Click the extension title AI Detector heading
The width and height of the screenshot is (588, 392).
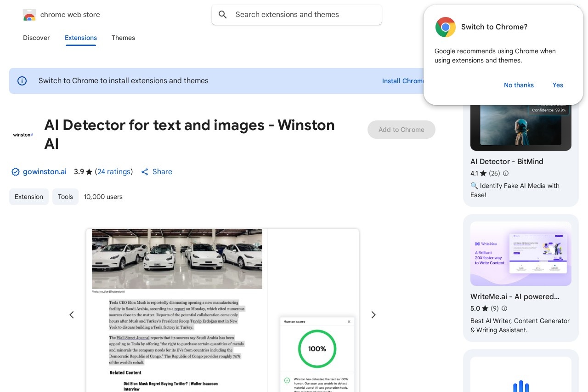[x=190, y=134]
